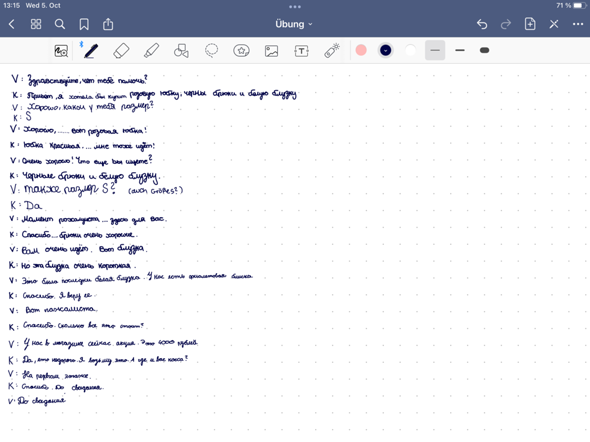This screenshot has width=590, height=442.
Task: Toggle the zoom window tool
Action: pyautogui.click(x=61, y=51)
